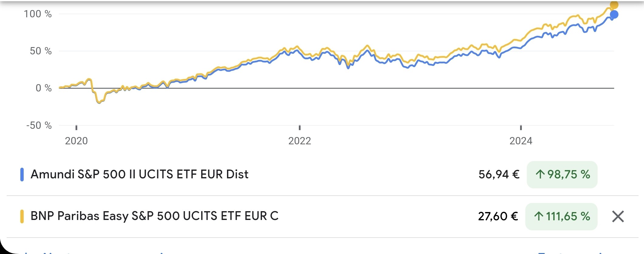Remove BNP Paribas ETF with the X icon

click(618, 217)
